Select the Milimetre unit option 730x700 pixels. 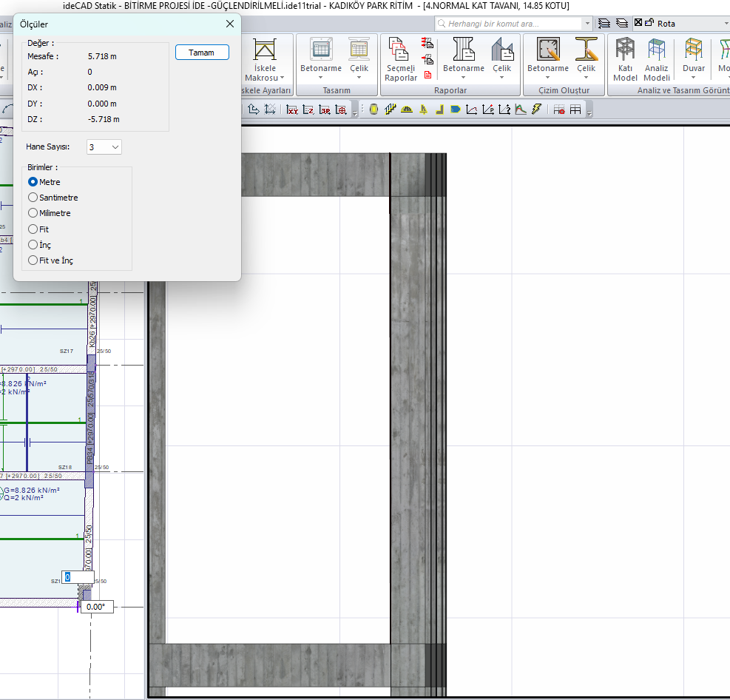coord(33,213)
